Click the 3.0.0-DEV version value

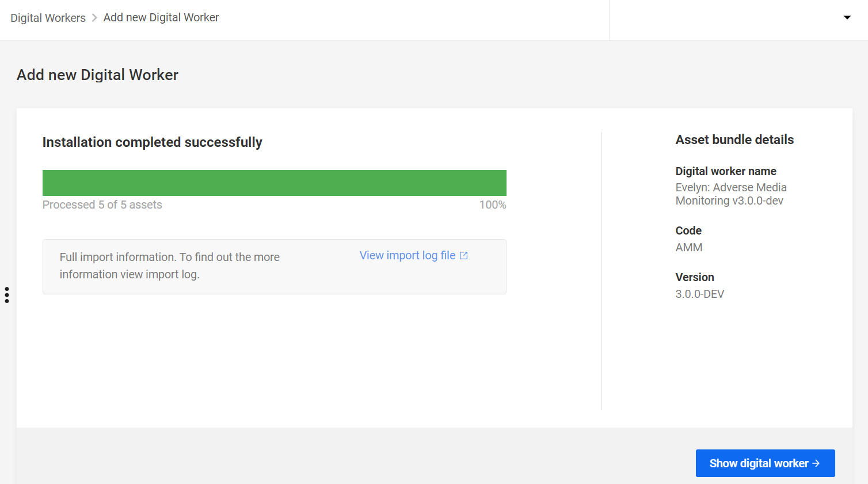700,294
